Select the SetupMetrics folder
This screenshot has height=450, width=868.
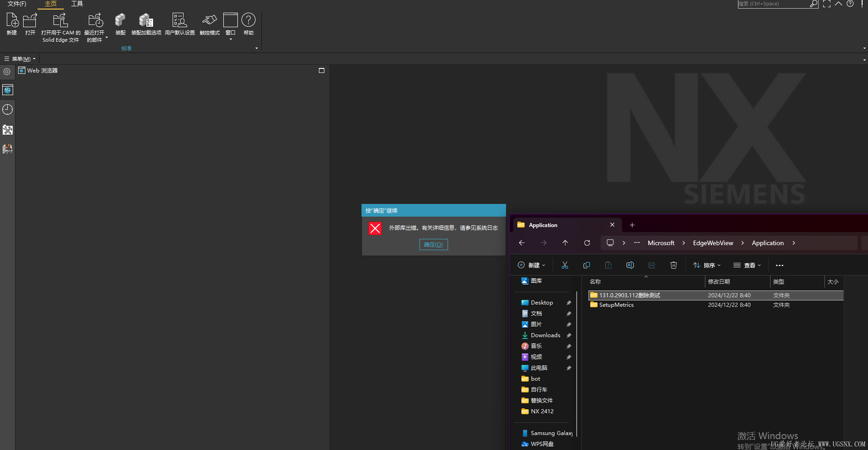[716, 305]
